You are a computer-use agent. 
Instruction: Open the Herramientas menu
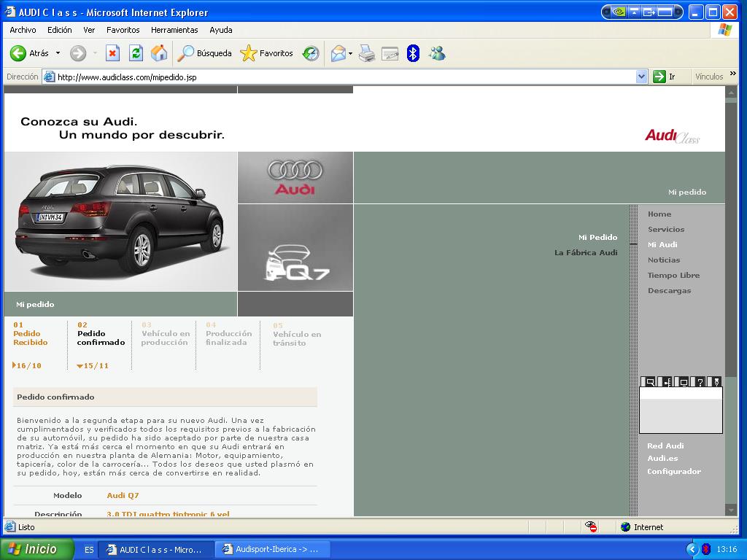tap(174, 30)
